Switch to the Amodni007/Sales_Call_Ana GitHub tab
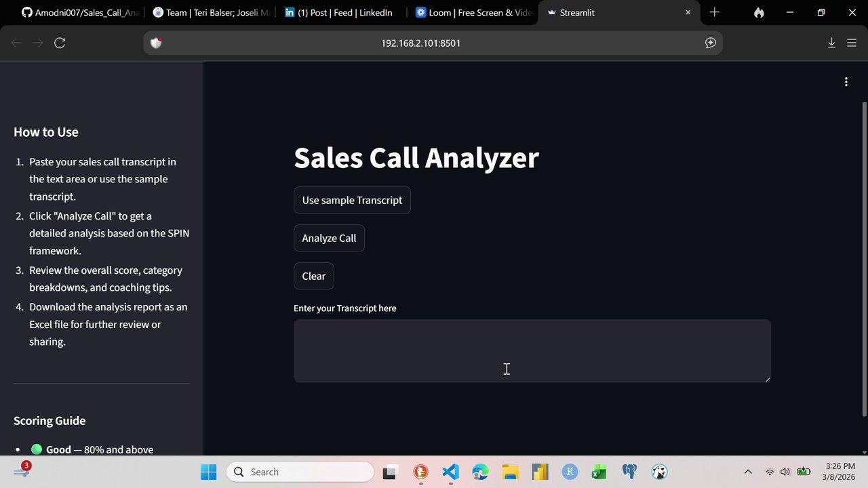868x488 pixels. coord(80,12)
